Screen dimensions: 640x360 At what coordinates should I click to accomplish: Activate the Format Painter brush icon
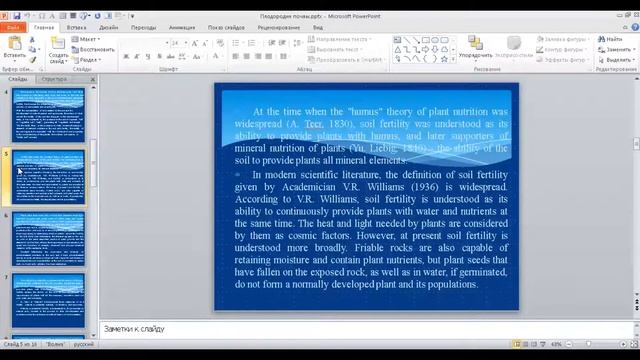coord(32,60)
